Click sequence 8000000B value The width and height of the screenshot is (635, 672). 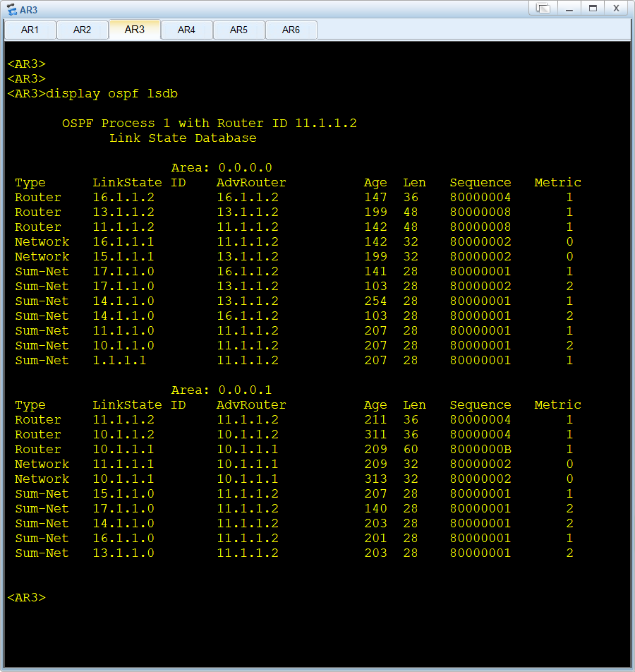point(480,449)
